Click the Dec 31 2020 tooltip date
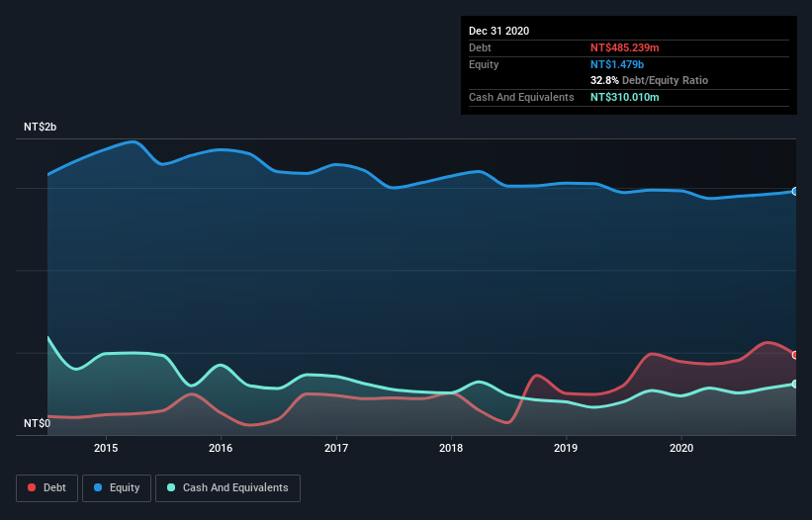 (x=498, y=31)
